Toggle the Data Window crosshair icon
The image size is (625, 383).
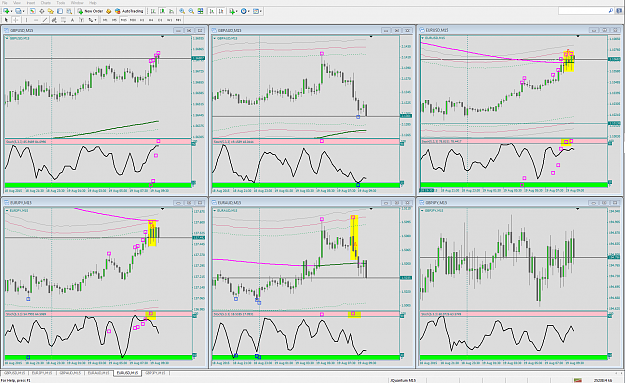tap(42, 11)
